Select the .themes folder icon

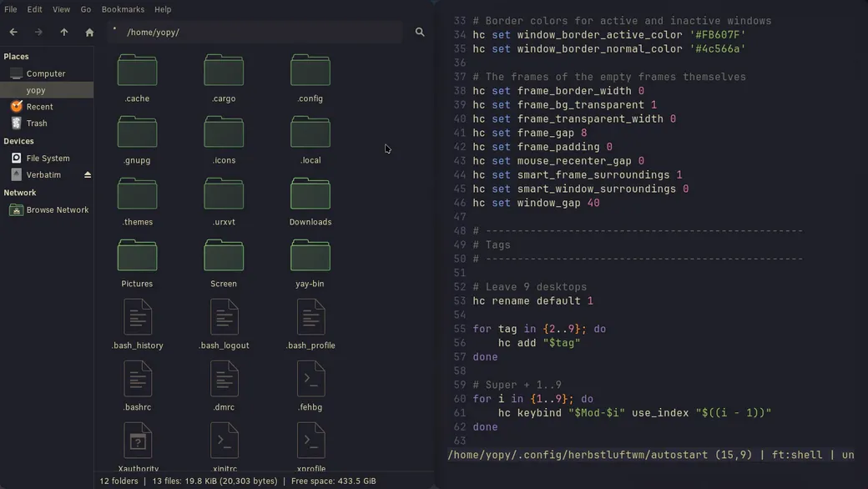[x=137, y=194]
